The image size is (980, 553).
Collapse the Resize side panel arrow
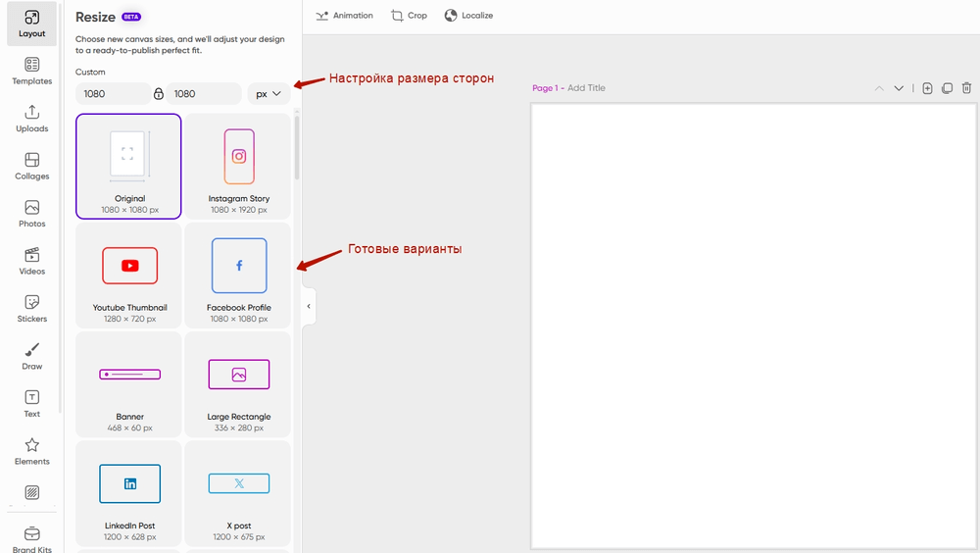click(309, 306)
